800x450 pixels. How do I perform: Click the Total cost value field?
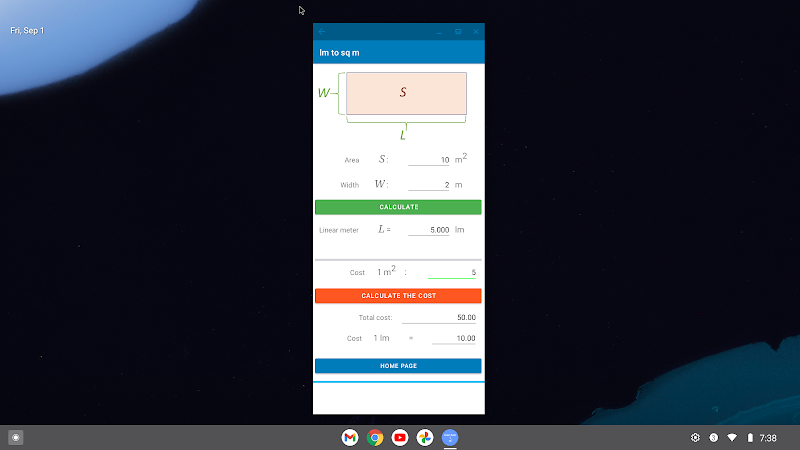click(x=439, y=318)
